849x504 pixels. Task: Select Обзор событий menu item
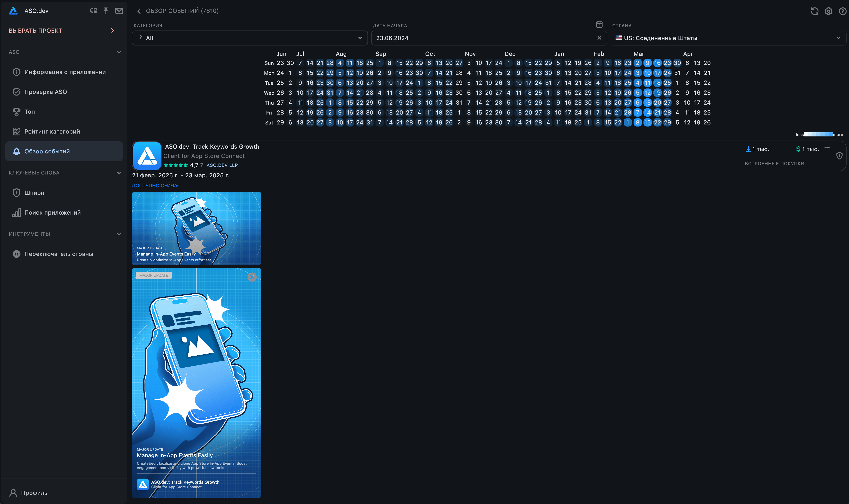click(64, 152)
